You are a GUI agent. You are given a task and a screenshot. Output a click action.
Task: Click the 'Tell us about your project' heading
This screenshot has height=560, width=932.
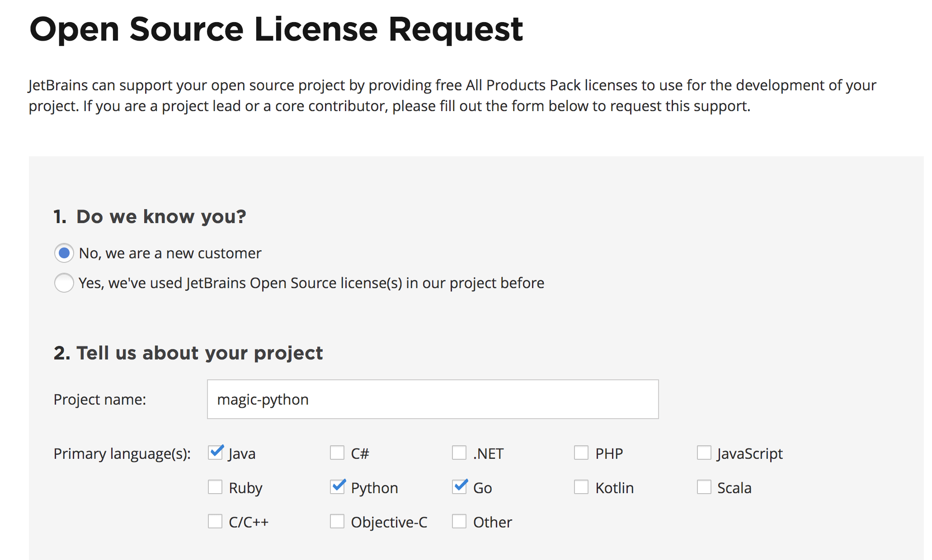pyautogui.click(x=188, y=353)
